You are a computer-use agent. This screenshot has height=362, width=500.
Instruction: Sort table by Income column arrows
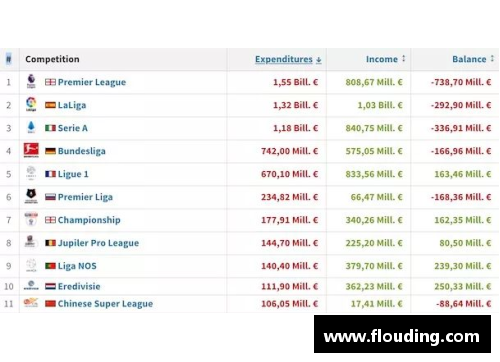[x=404, y=59]
